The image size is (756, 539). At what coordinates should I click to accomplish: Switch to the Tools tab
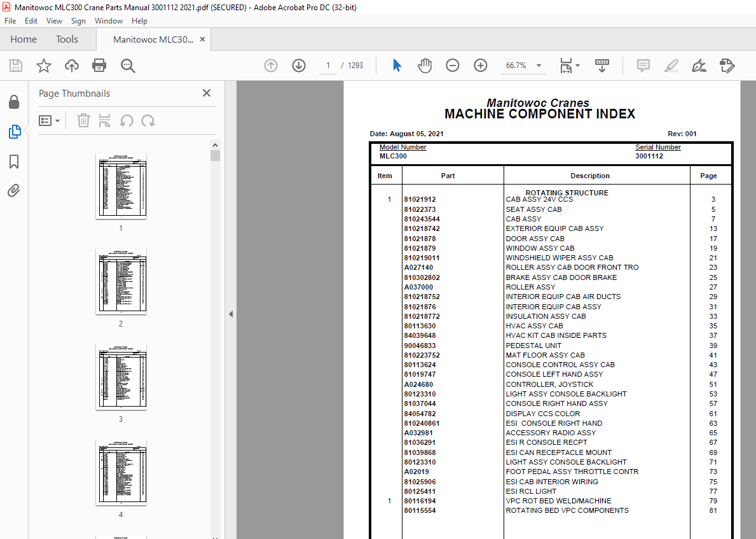point(67,39)
